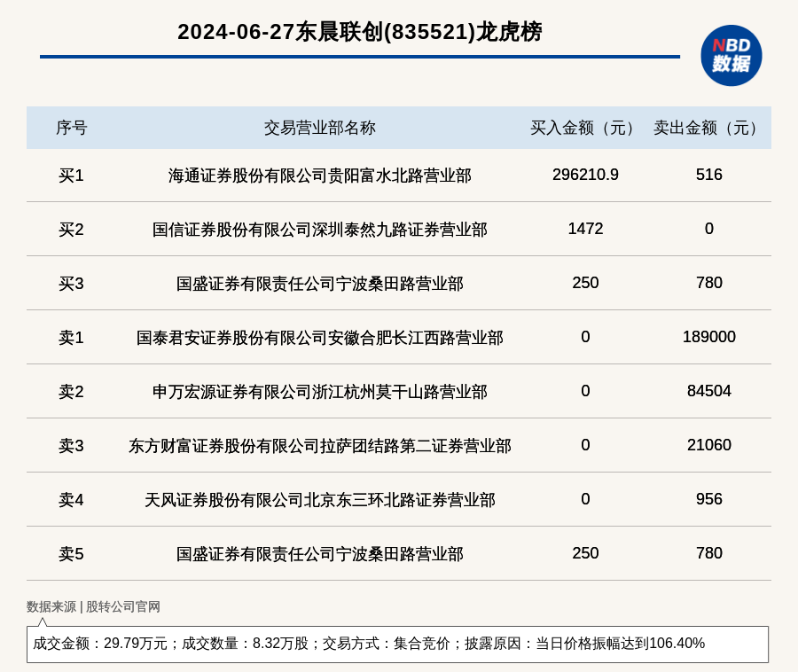Select the value 296210.9

point(585,175)
